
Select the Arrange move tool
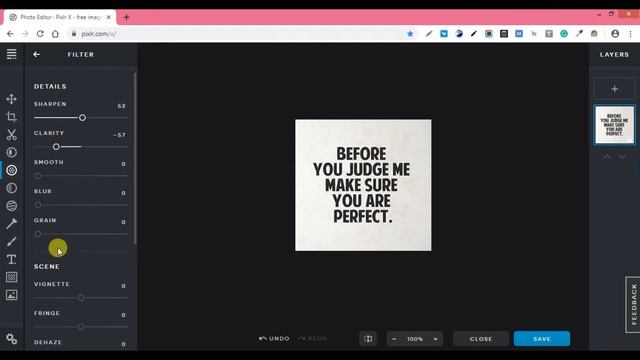(11, 99)
